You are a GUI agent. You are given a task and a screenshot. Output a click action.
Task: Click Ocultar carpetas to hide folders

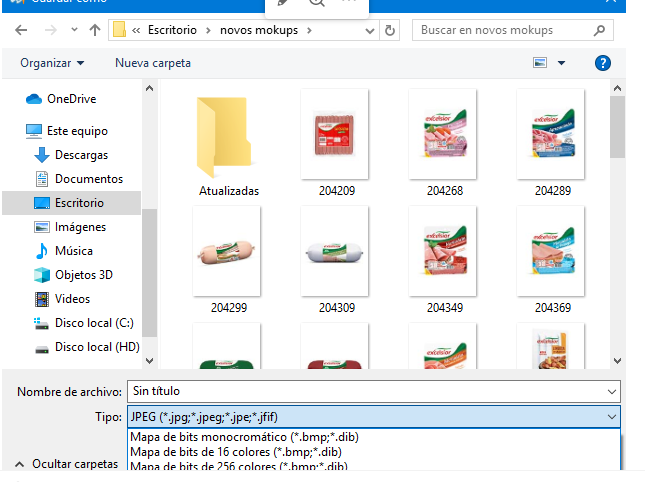[67, 464]
